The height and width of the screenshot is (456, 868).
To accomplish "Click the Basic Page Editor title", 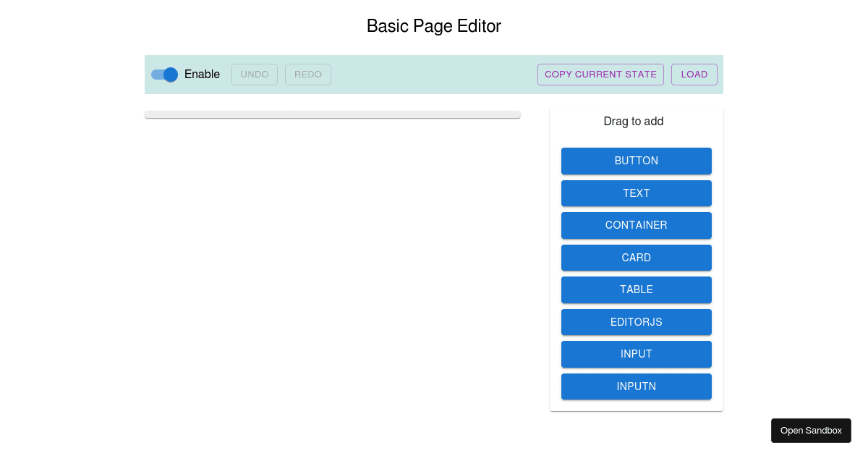I will (x=433, y=26).
